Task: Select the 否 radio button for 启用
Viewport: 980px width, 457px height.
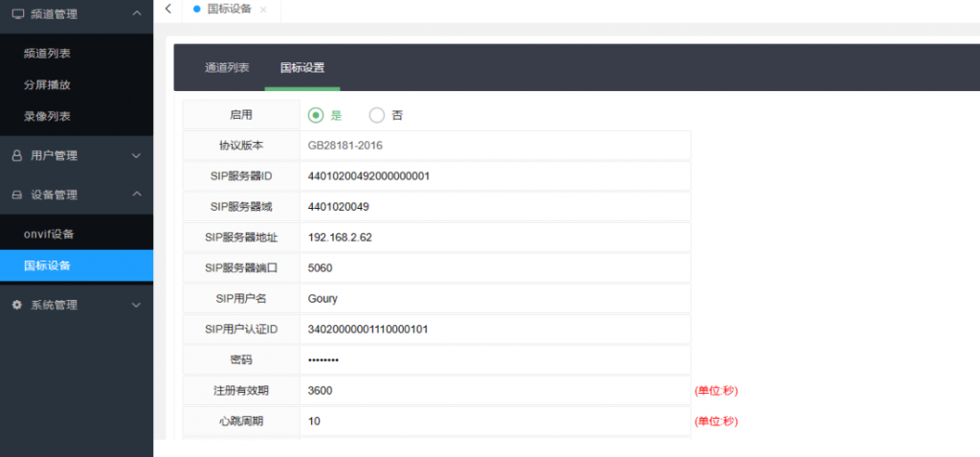Action: pos(376,115)
